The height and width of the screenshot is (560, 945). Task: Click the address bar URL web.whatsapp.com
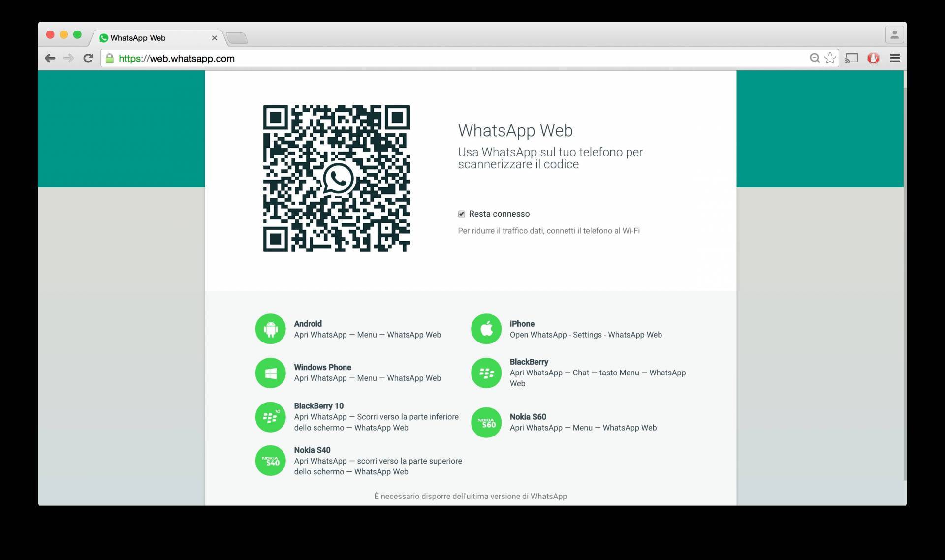pos(177,58)
